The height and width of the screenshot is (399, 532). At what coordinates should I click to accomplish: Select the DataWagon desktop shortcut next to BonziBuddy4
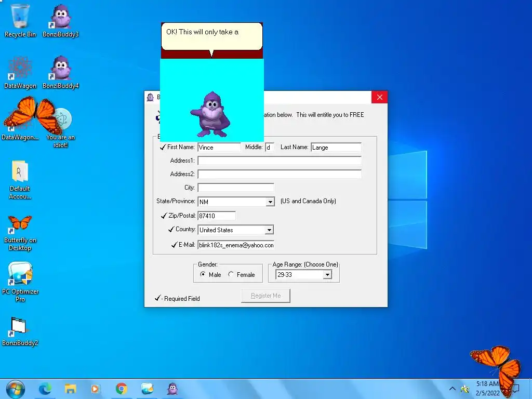pos(20,72)
